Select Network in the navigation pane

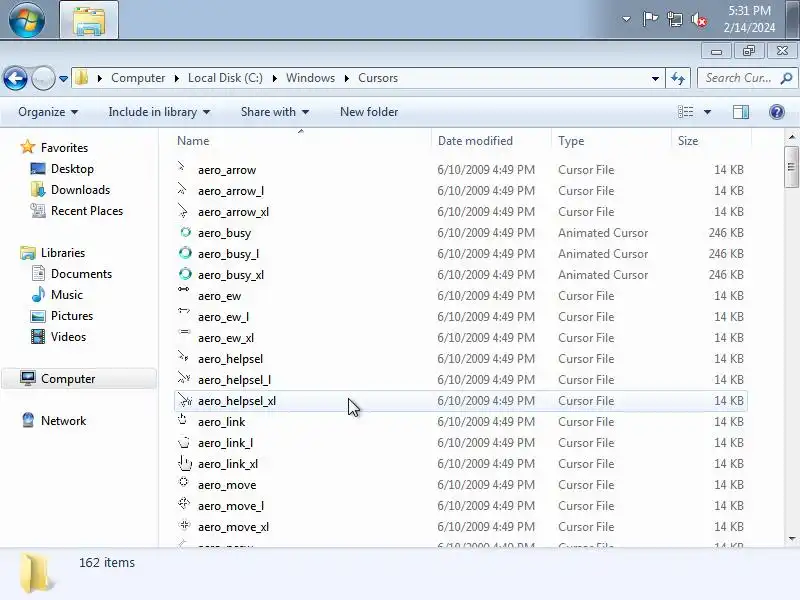pos(63,421)
